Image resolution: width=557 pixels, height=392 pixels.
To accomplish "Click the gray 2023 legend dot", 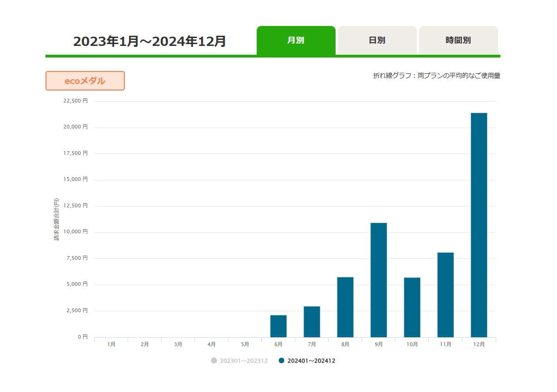I will 214,360.
